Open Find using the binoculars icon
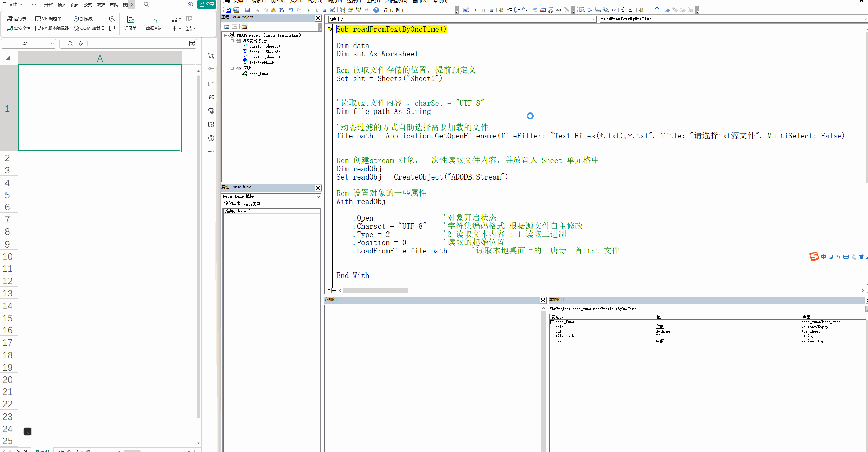The width and height of the screenshot is (868, 452). (281, 10)
